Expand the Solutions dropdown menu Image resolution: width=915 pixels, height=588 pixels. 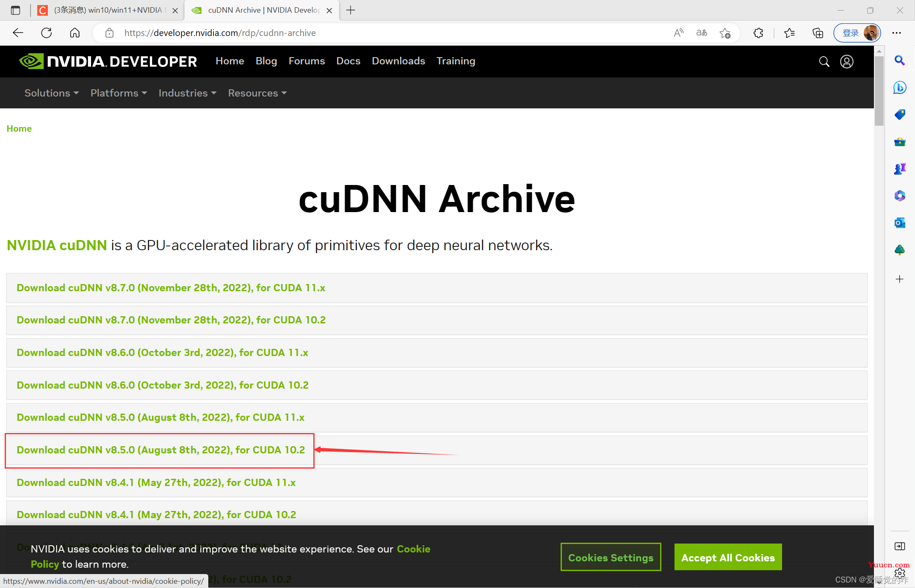(x=51, y=93)
